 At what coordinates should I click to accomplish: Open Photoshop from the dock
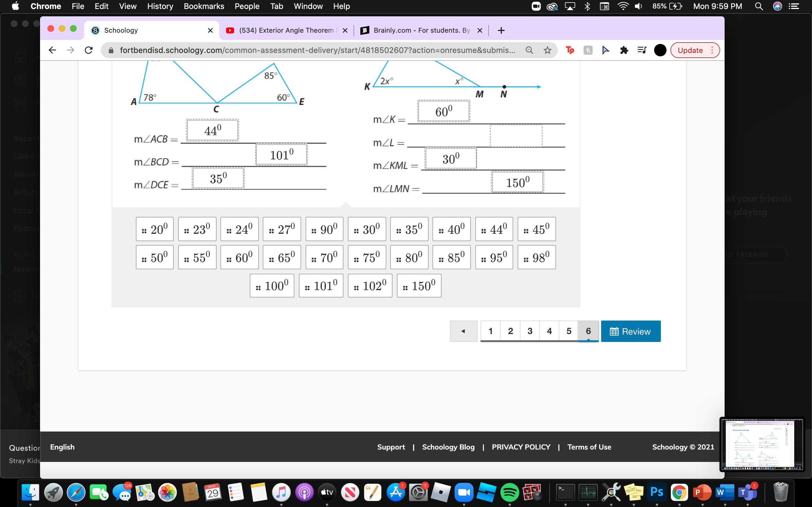pos(657,492)
